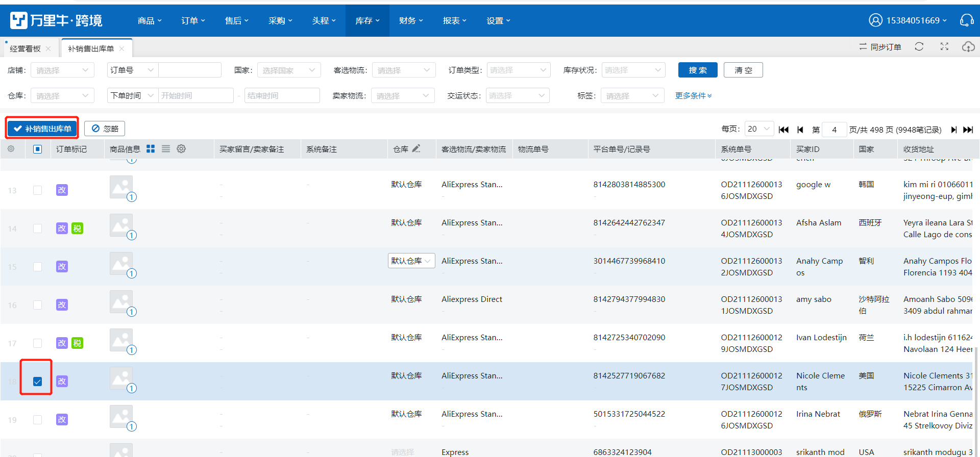Click the 搜索 button
980x457 pixels.
click(x=698, y=70)
